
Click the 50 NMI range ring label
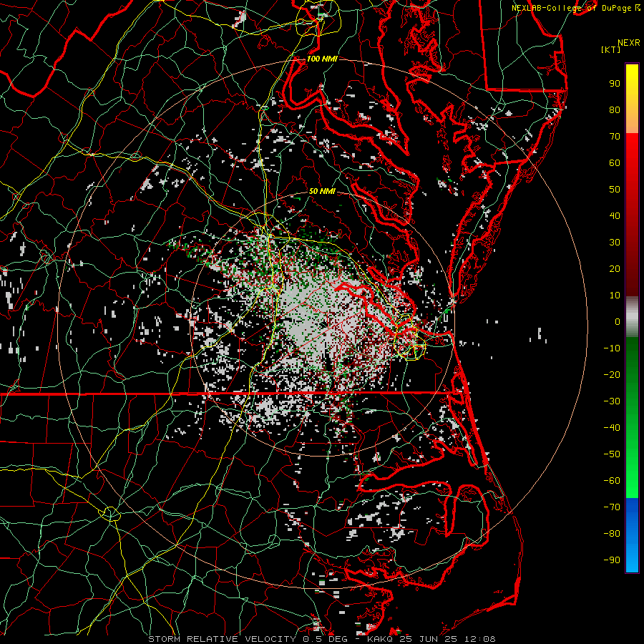tap(322, 191)
